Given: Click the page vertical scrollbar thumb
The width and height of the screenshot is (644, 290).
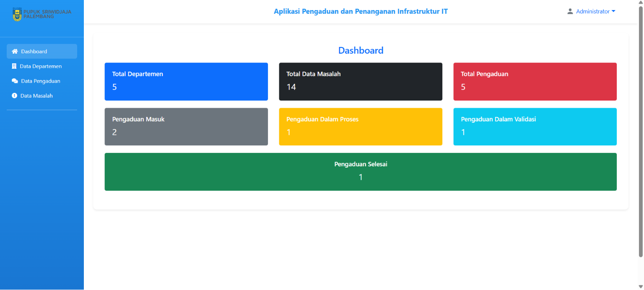Looking at the screenshot, I should pyautogui.click(x=641, y=132).
